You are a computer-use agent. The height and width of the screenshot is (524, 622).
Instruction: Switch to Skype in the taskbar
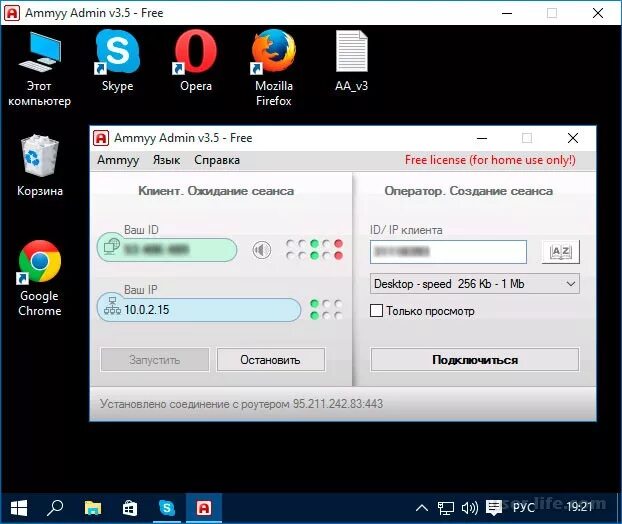pyautogui.click(x=167, y=508)
